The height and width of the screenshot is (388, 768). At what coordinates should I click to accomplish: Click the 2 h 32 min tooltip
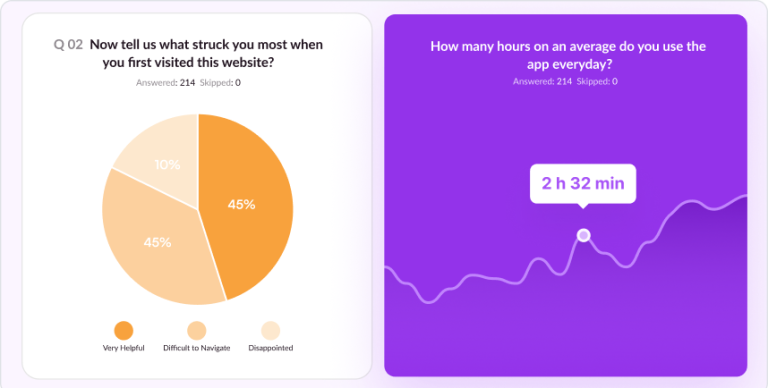583,184
